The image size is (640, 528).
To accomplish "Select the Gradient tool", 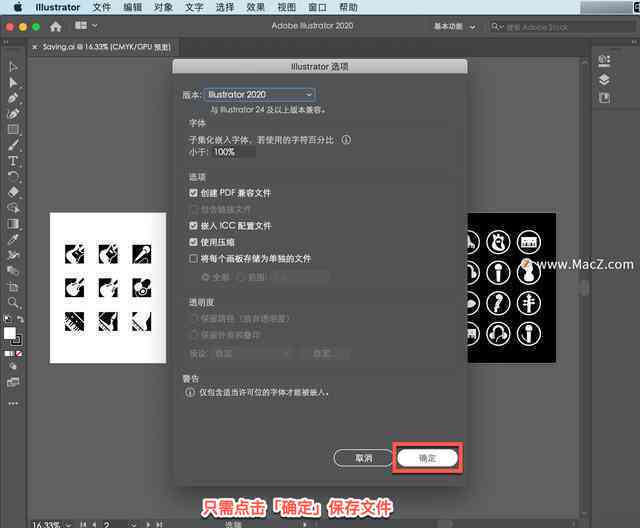I will pyautogui.click(x=13, y=224).
